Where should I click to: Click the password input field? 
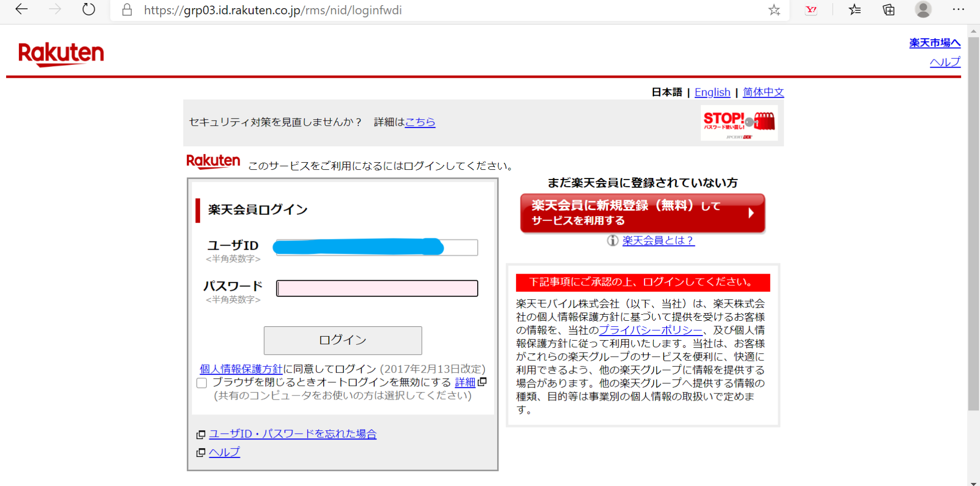pos(377,288)
